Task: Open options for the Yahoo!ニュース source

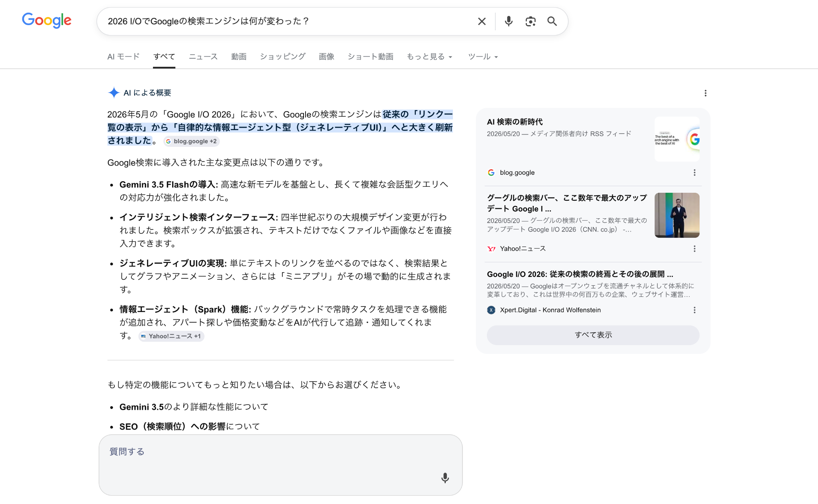Action: click(695, 249)
